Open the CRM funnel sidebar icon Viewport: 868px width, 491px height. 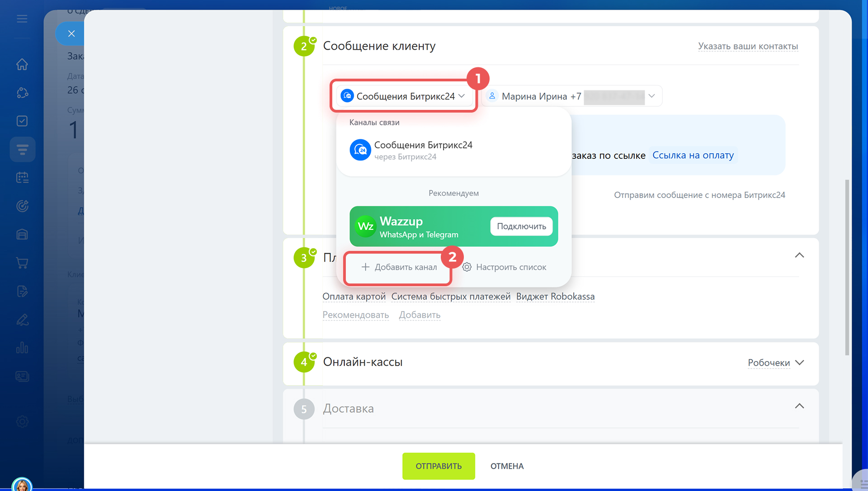22,149
